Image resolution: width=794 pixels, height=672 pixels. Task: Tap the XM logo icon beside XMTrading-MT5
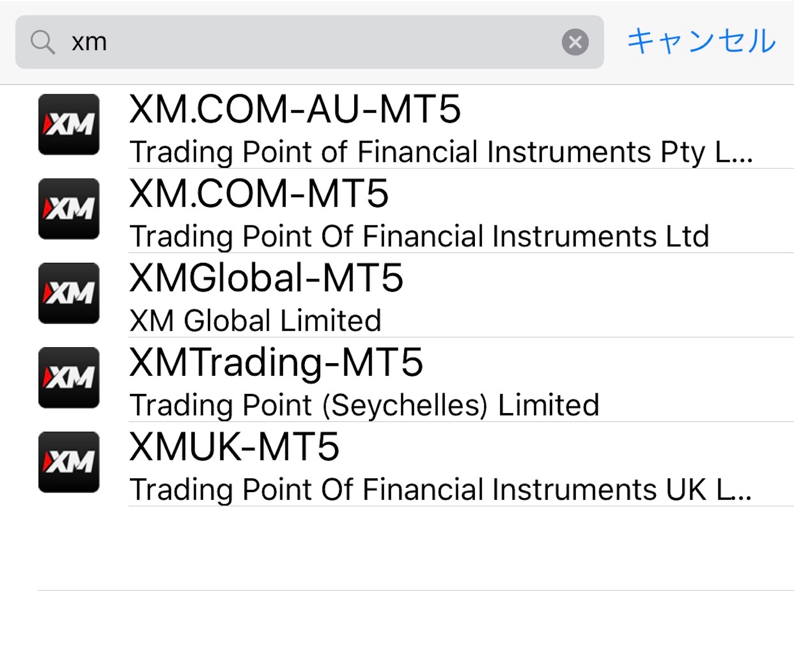click(69, 378)
